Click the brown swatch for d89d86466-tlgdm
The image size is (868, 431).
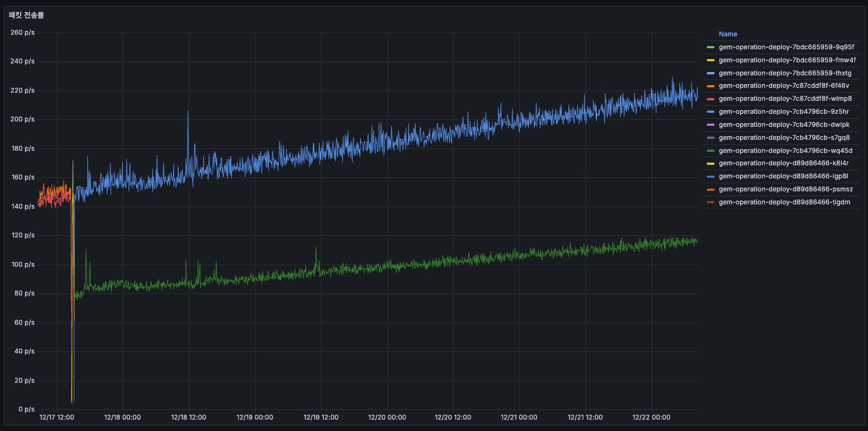point(710,202)
